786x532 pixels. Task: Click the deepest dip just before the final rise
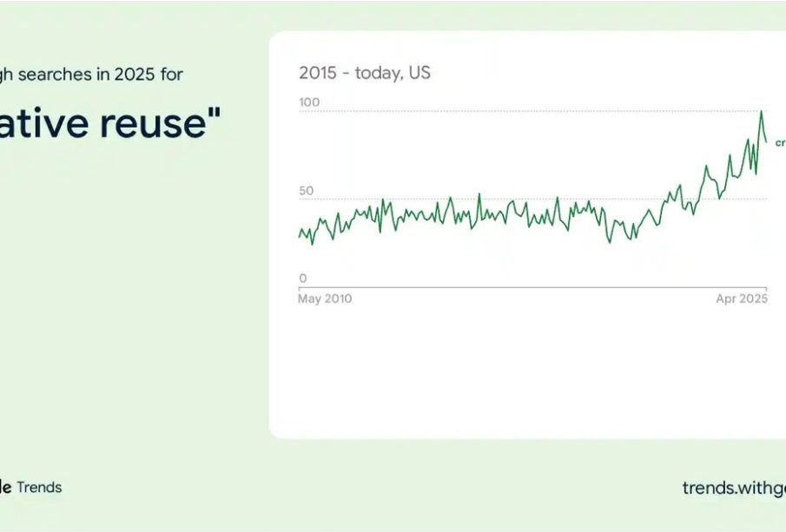coord(610,242)
